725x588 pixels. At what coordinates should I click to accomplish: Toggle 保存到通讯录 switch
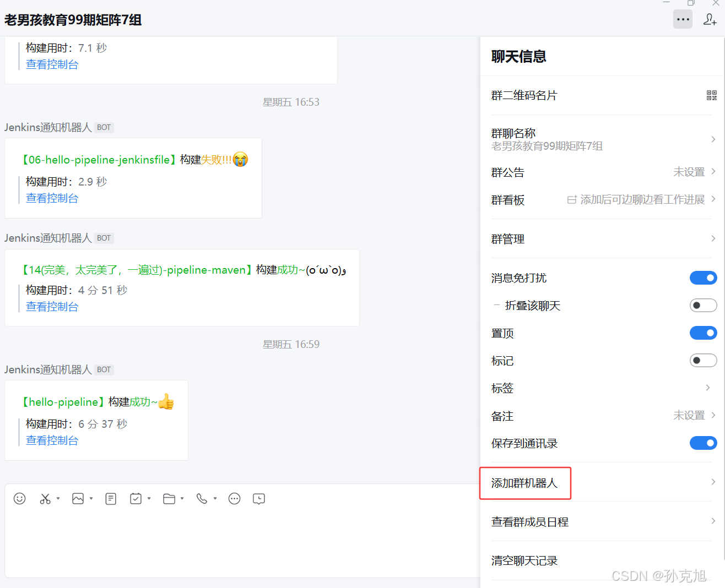pos(704,443)
